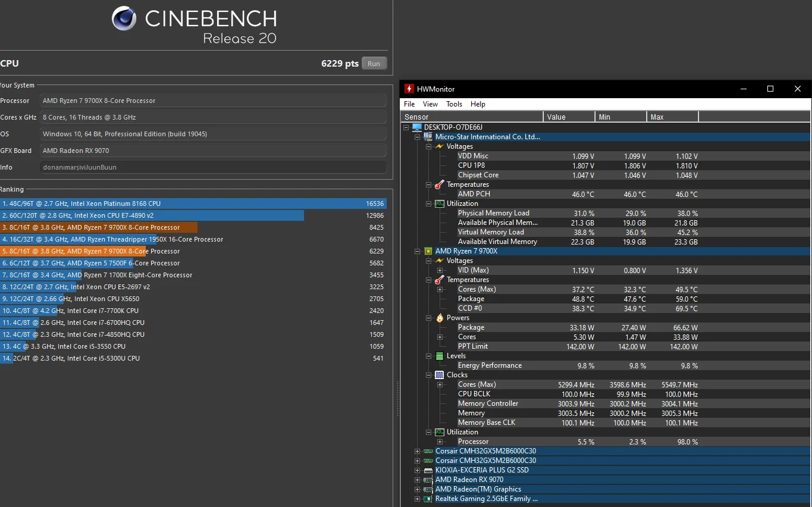Open the File menu in HWMonitor
This screenshot has width=812, height=507.
(x=409, y=104)
